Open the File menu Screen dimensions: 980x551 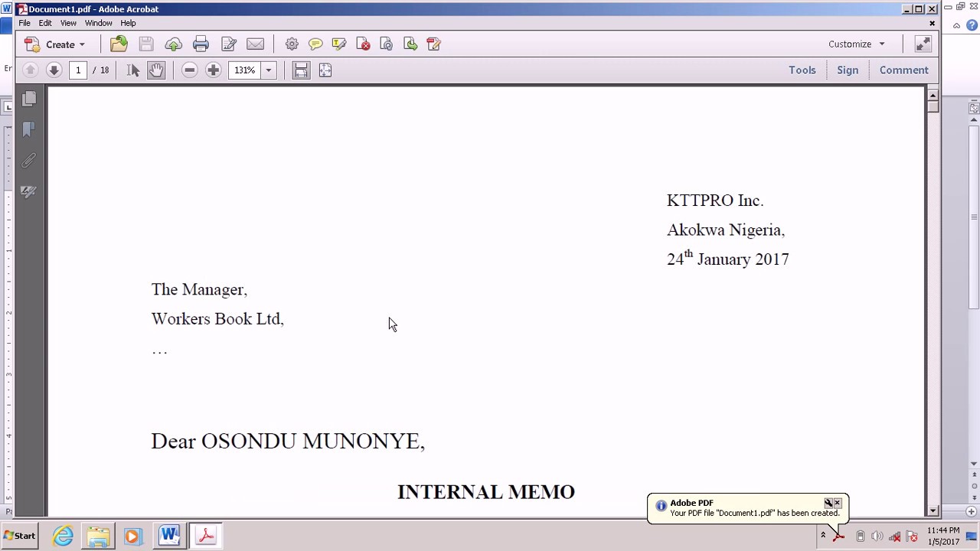pos(24,23)
